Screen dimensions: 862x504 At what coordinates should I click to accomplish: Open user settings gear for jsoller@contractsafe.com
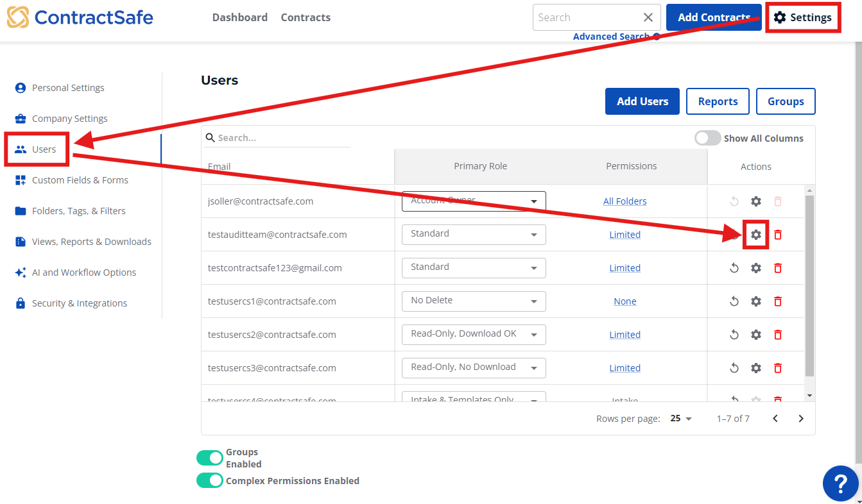tap(756, 201)
